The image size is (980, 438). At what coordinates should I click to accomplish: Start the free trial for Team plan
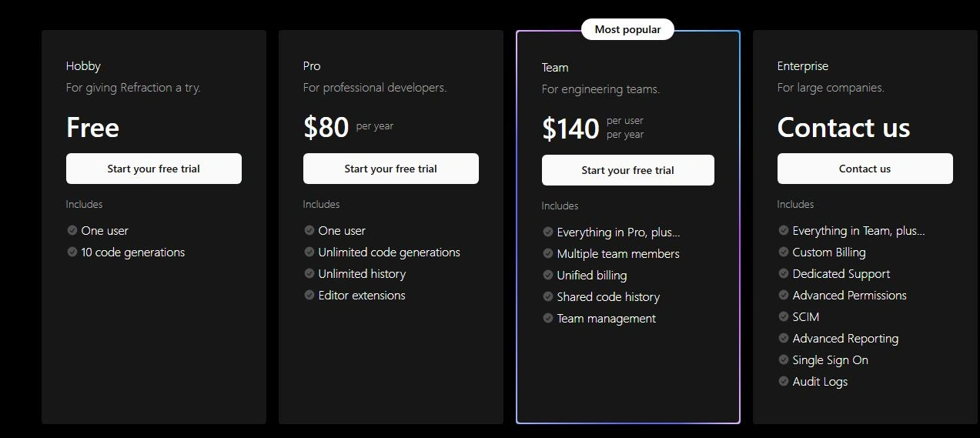(x=627, y=170)
